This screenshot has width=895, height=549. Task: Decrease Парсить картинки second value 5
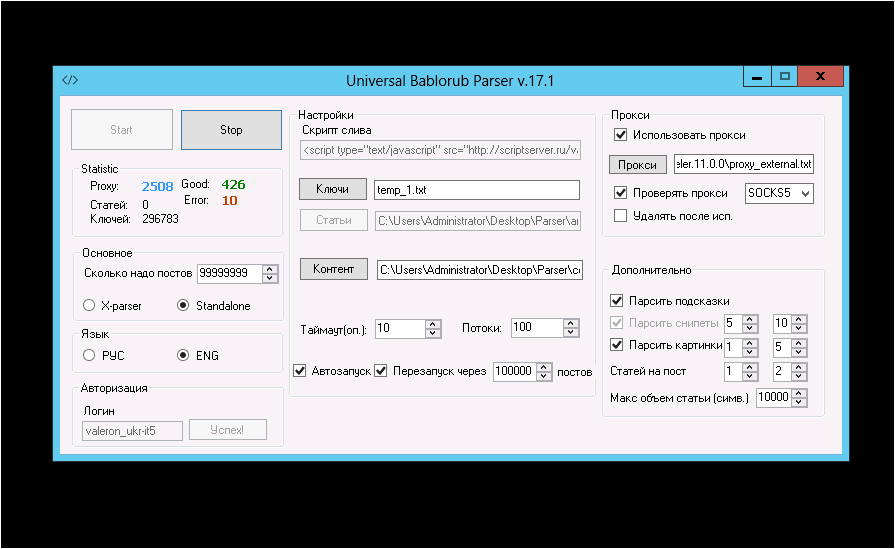point(799,351)
